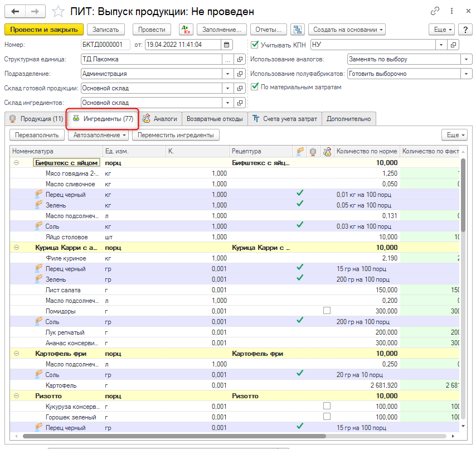Switch to the Продукция (11) tab
Screen dimensions: 476x449
(x=36, y=118)
